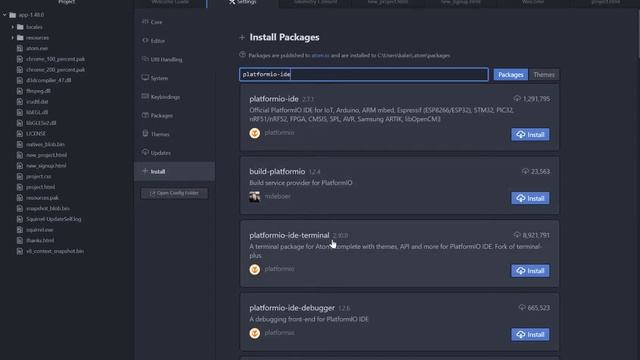The width and height of the screenshot is (640, 360).
Task: Click the plus icon beside Install Packages
Action: click(x=242, y=38)
